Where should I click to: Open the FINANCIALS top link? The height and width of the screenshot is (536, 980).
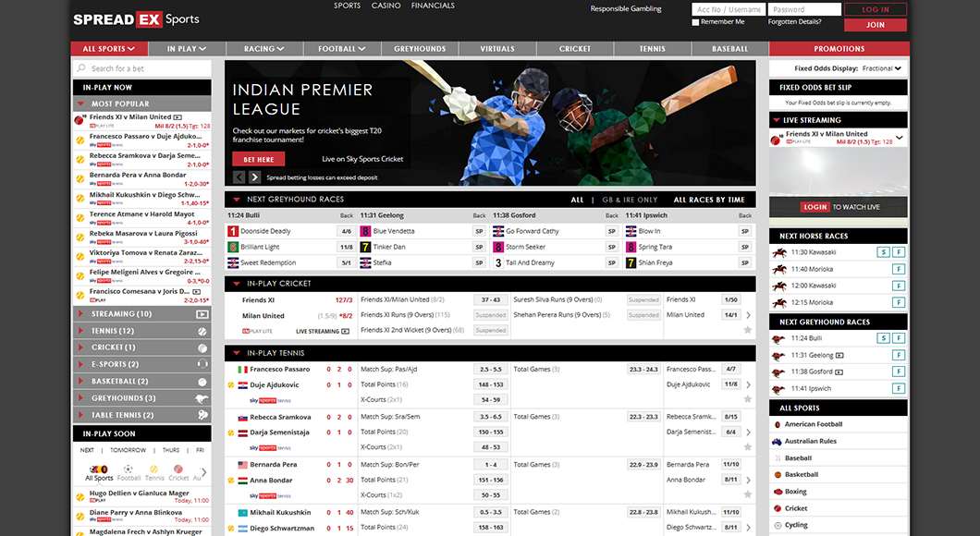tap(433, 6)
